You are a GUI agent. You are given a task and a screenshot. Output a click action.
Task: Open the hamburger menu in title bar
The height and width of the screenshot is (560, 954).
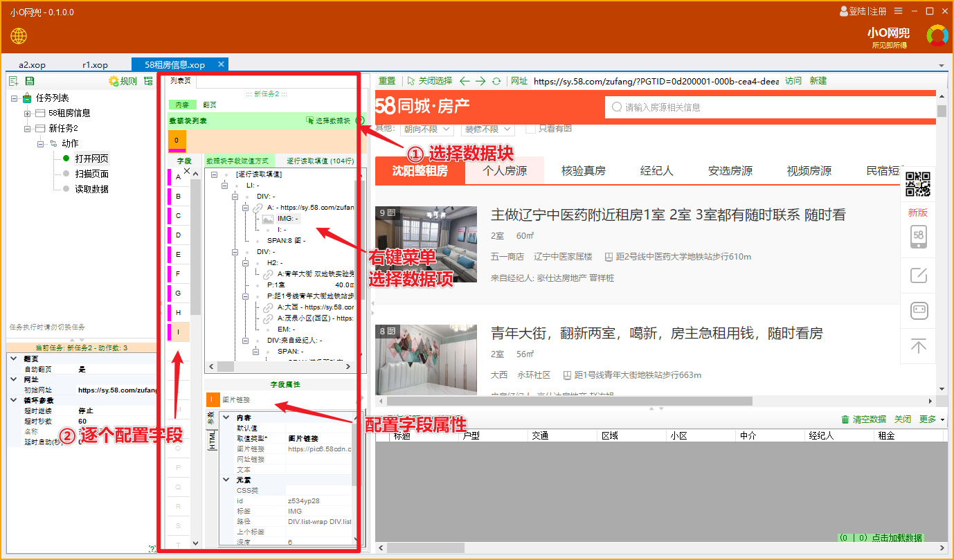pyautogui.click(x=898, y=11)
